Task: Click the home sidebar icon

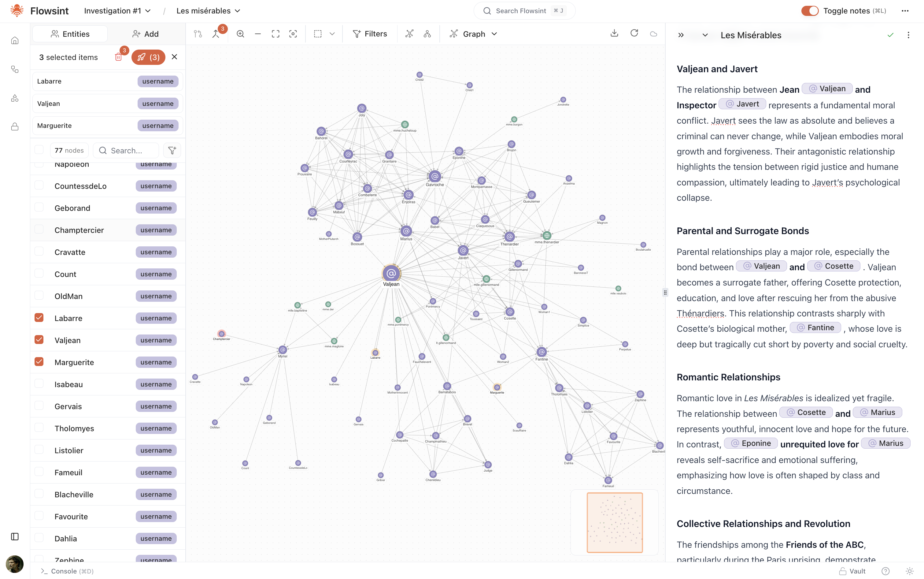Action: click(15, 41)
